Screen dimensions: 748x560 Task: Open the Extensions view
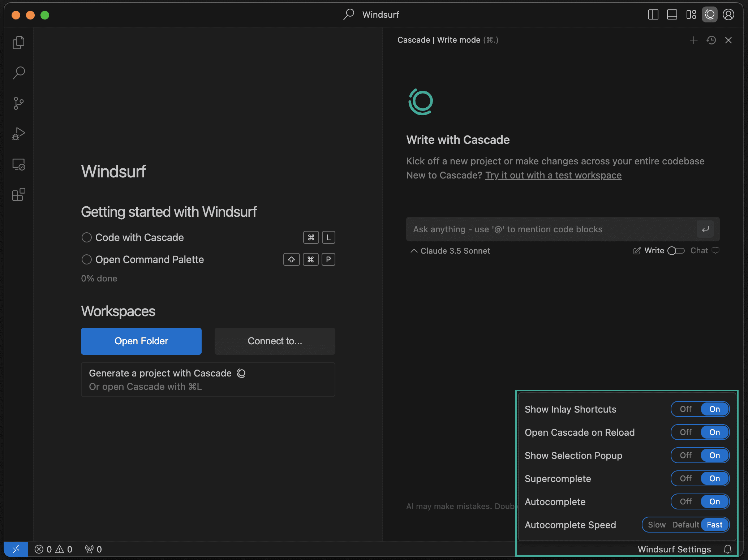coord(18,195)
